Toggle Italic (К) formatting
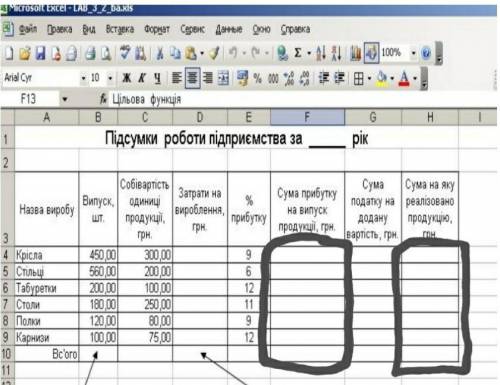500x385 pixels. [x=142, y=78]
